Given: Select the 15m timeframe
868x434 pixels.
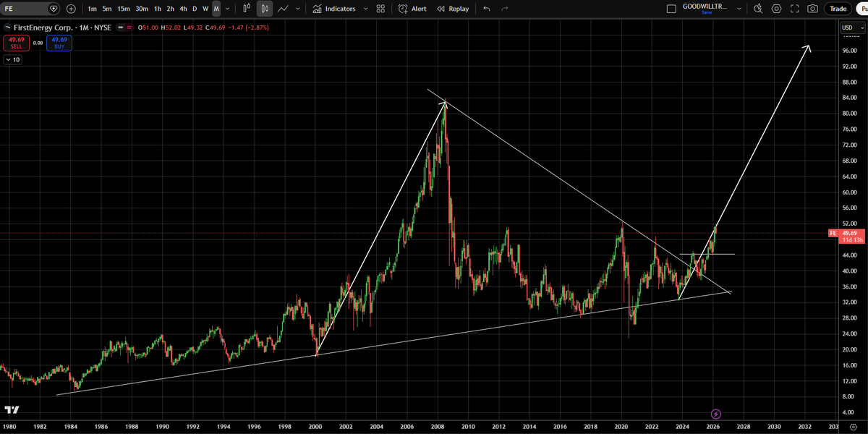Looking at the screenshot, I should [x=124, y=9].
